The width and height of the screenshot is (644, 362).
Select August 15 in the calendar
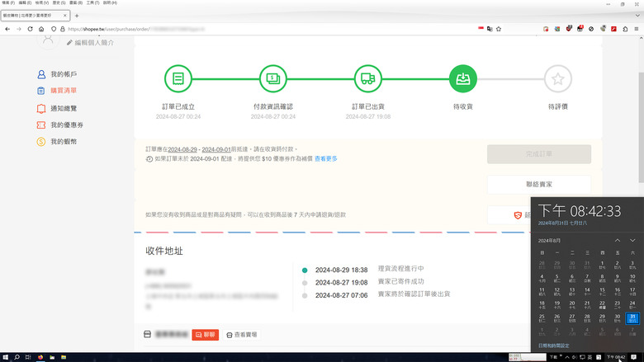[602, 291]
